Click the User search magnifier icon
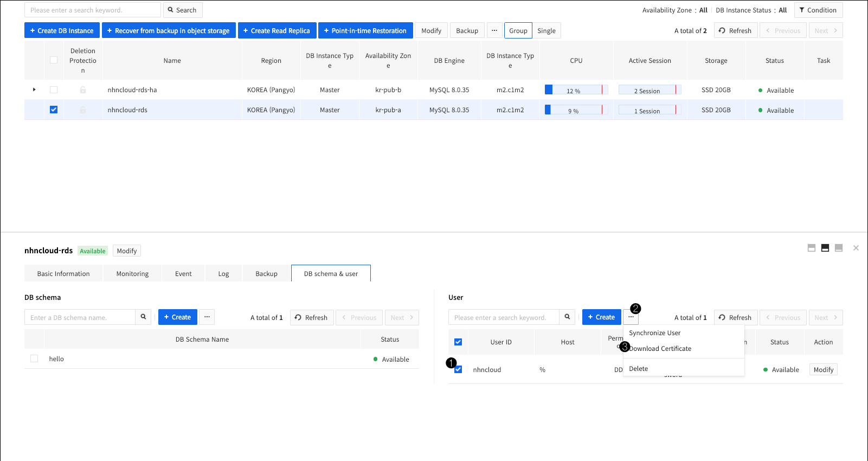 [x=567, y=317]
